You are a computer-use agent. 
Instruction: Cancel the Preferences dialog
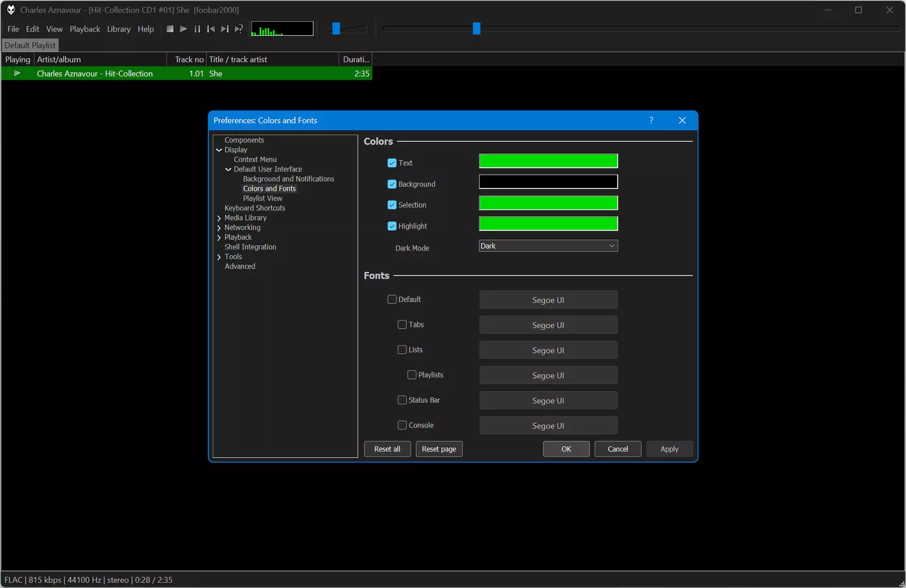[618, 449]
